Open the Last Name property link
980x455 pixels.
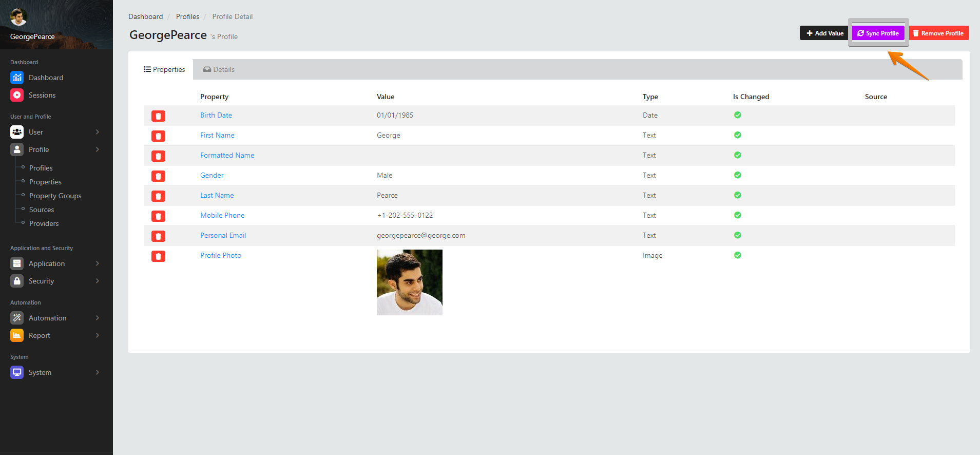tap(217, 195)
